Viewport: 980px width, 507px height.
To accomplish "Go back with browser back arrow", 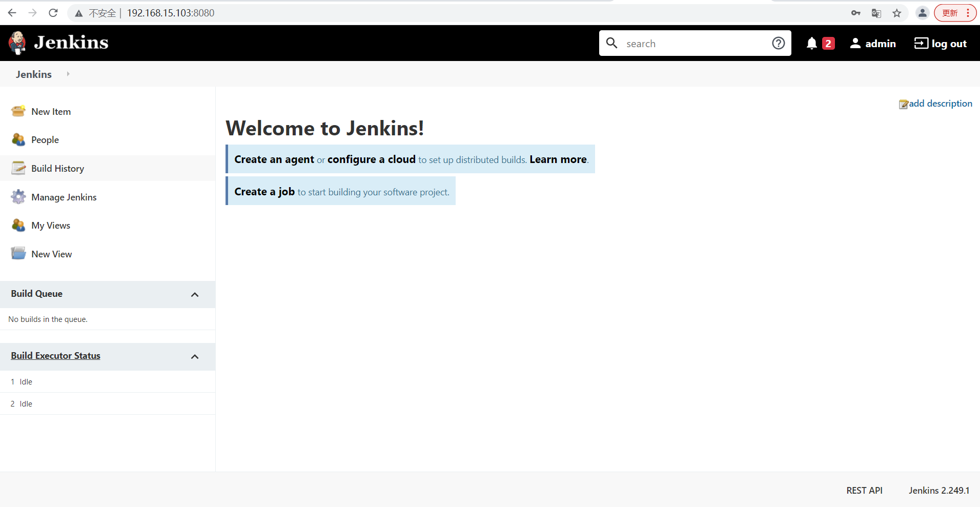I will (12, 13).
